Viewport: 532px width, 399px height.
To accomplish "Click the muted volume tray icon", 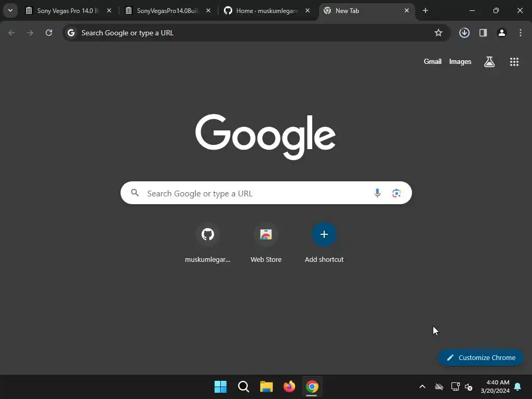I will click(x=469, y=387).
